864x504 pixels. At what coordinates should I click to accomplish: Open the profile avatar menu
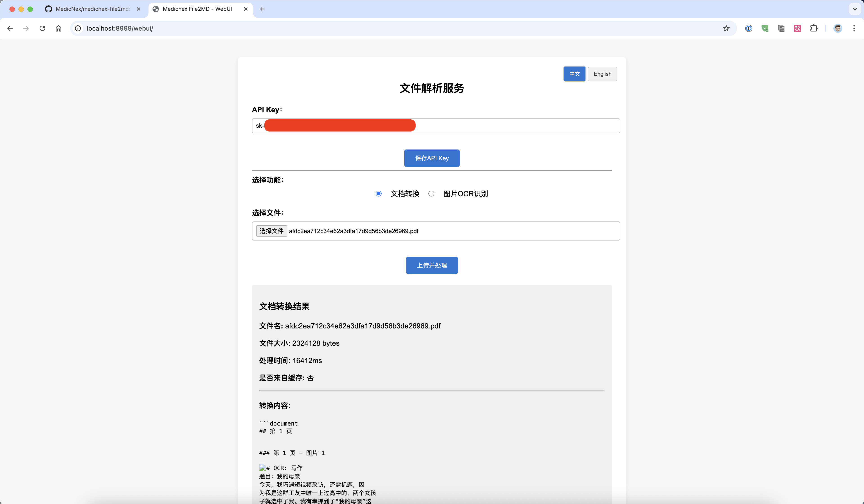point(838,29)
